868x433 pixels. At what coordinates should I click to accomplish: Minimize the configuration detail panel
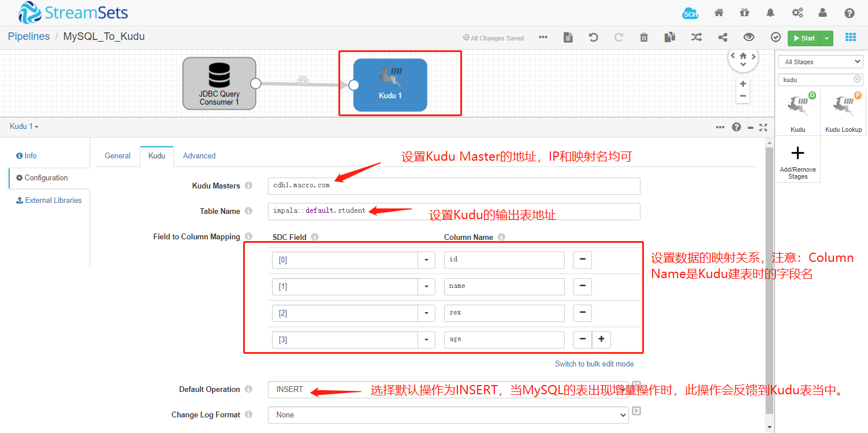(750, 127)
